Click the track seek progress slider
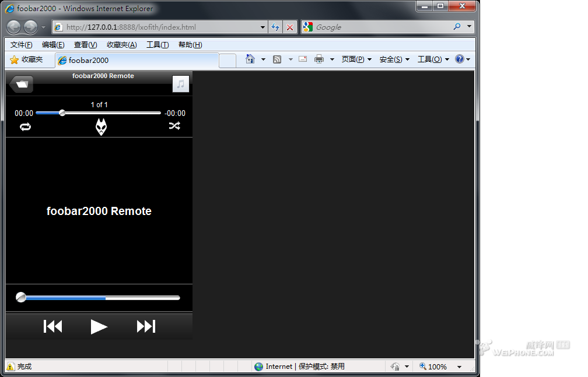This screenshot has width=588, height=377. 98,113
